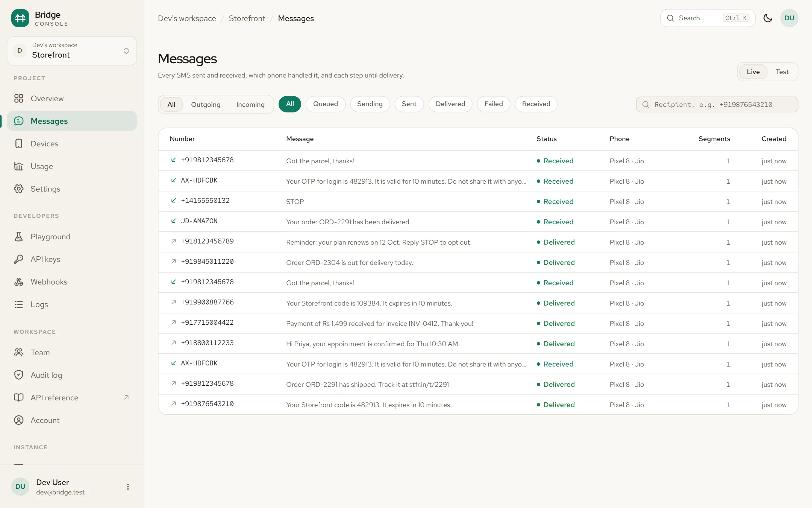Screen dimensions: 812x508
Task: Open the global Search box
Action: click(x=708, y=18)
